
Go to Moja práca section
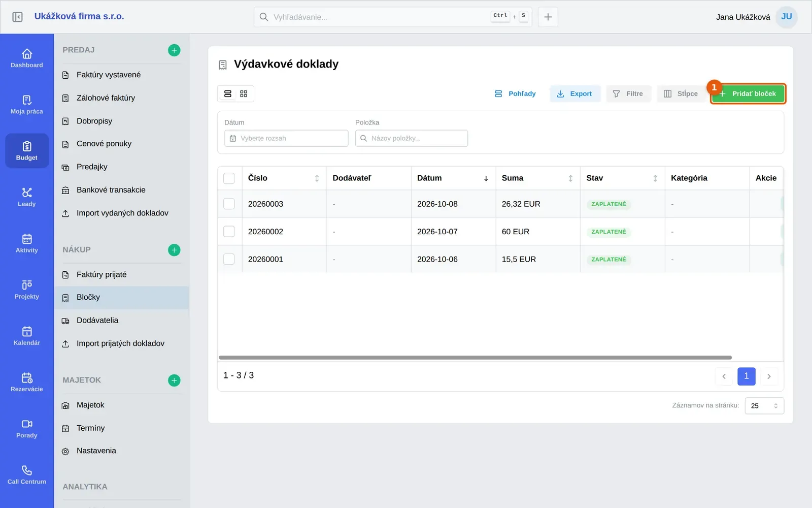pyautogui.click(x=27, y=105)
